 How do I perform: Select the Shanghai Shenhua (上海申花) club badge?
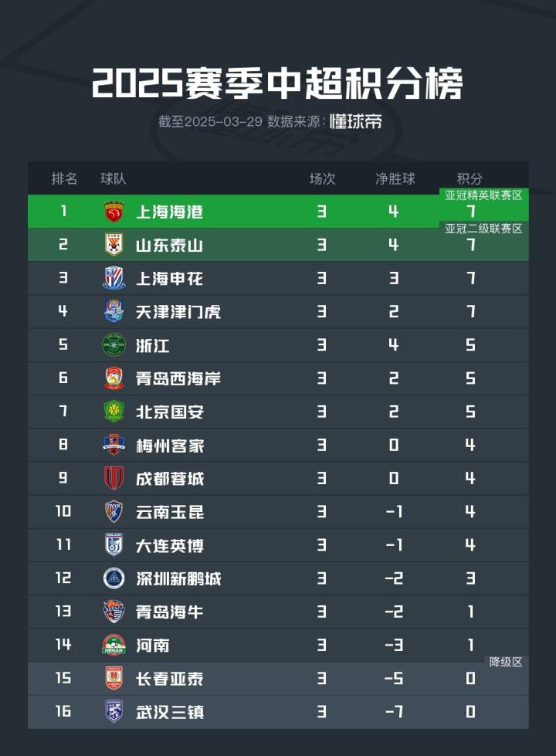pos(114,278)
